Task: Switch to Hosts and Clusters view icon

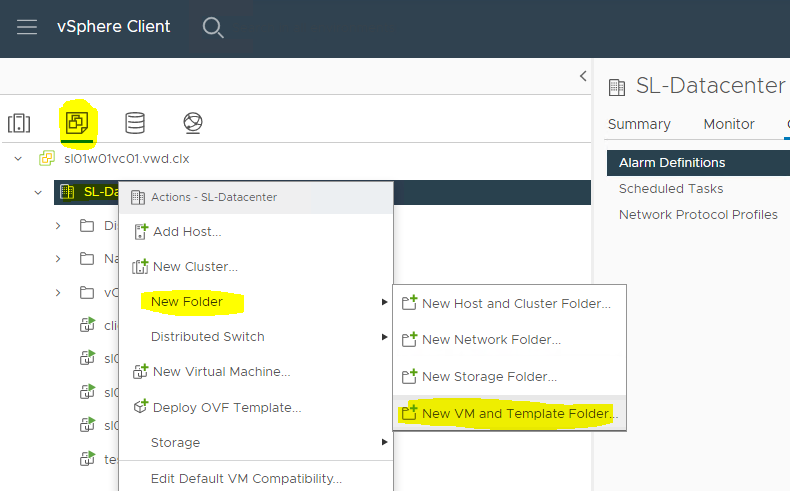Action: (19, 123)
